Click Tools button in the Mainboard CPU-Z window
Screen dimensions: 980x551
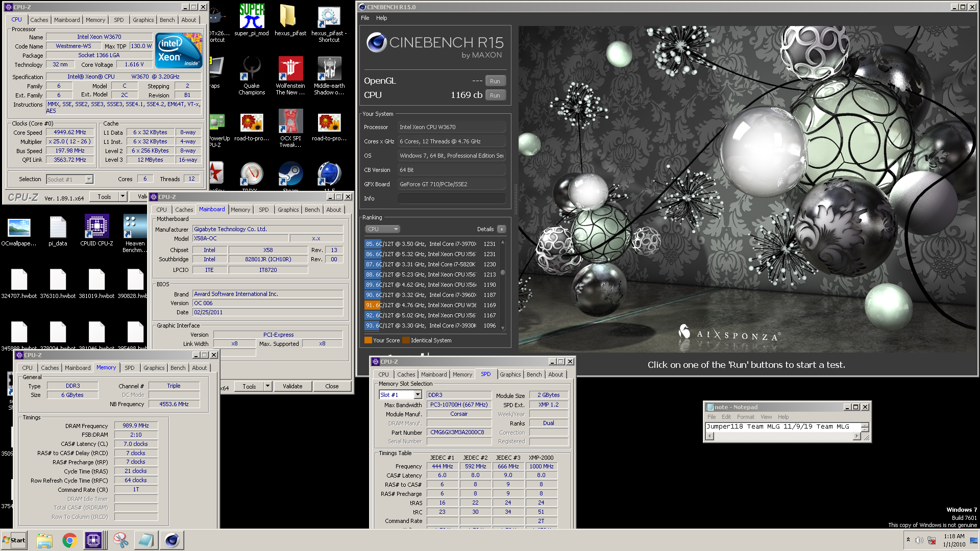pyautogui.click(x=249, y=386)
